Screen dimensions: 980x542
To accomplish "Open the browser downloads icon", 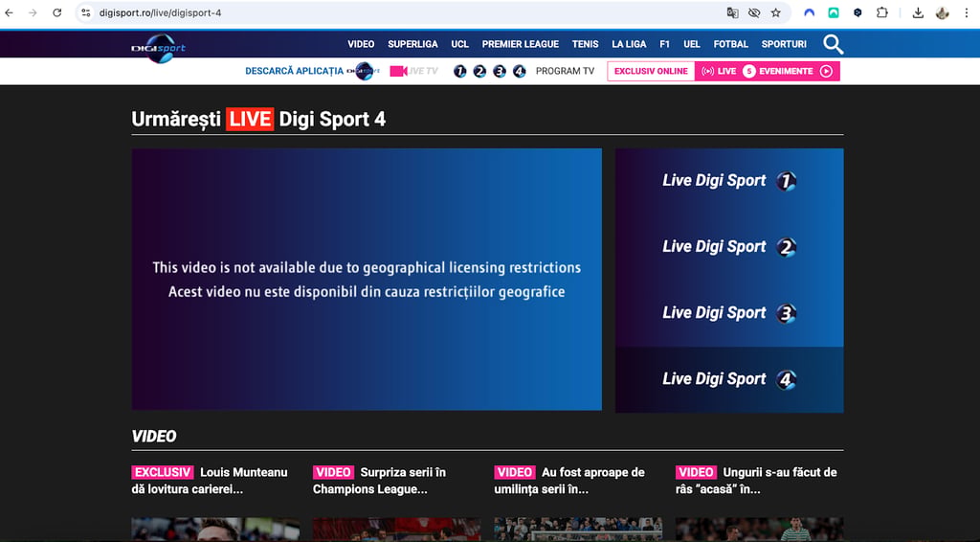I will click(x=918, y=12).
